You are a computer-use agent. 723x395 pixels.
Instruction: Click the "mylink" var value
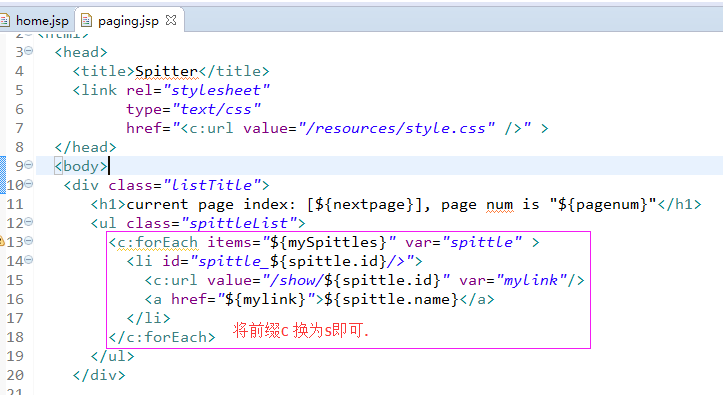point(531,280)
